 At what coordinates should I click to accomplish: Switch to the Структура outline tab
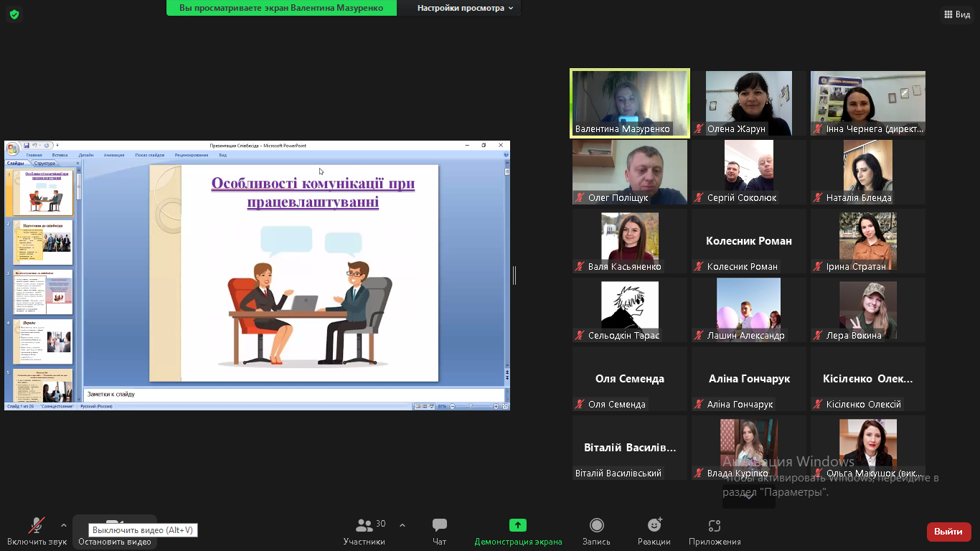[44, 164]
